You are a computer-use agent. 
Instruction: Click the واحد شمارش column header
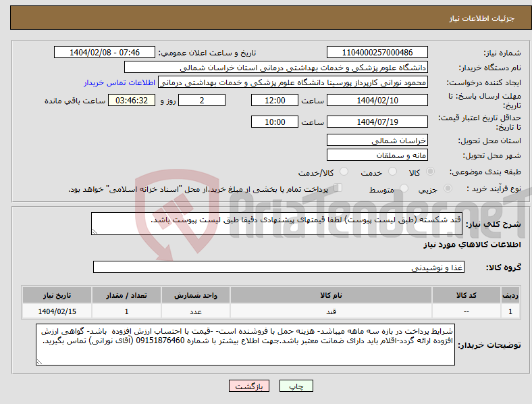tap(196, 295)
